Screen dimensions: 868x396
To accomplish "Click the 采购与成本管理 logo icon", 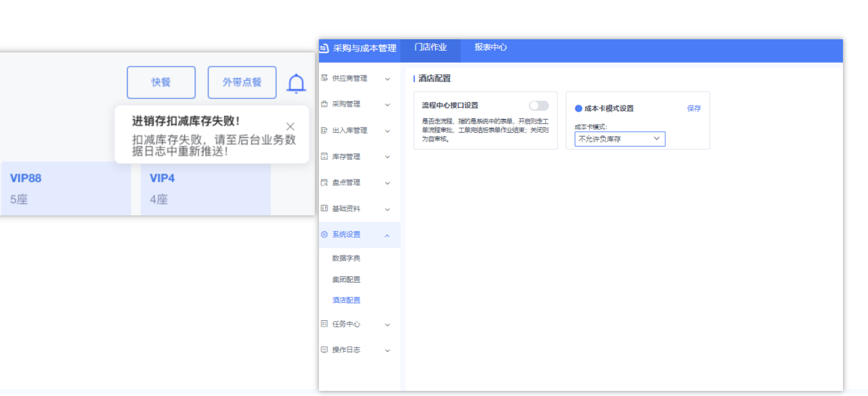I will pyautogui.click(x=325, y=48).
